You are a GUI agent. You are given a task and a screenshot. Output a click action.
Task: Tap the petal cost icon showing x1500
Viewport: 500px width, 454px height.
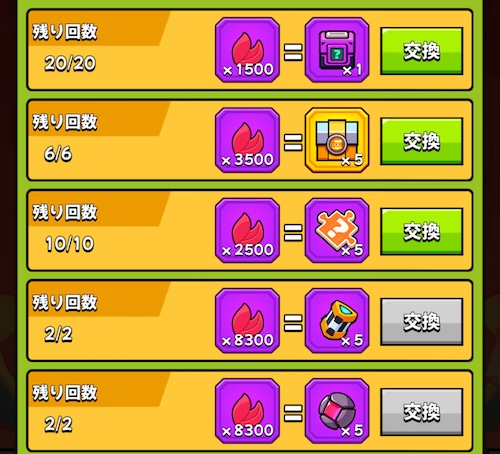pos(247,50)
